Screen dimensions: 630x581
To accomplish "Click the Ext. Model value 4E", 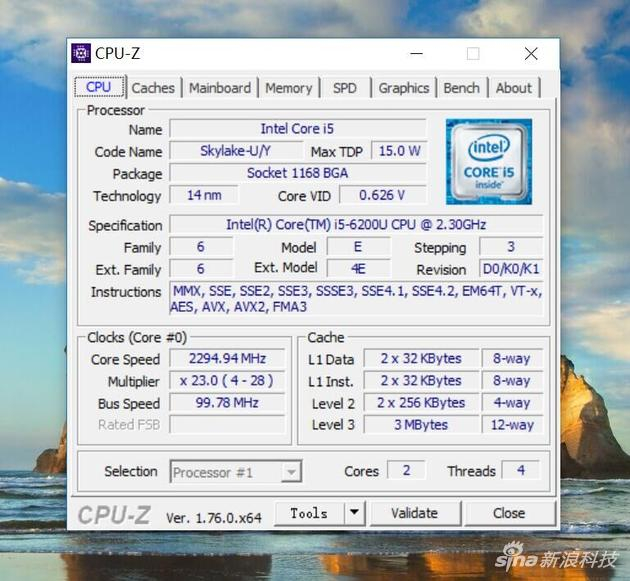I will (359, 268).
